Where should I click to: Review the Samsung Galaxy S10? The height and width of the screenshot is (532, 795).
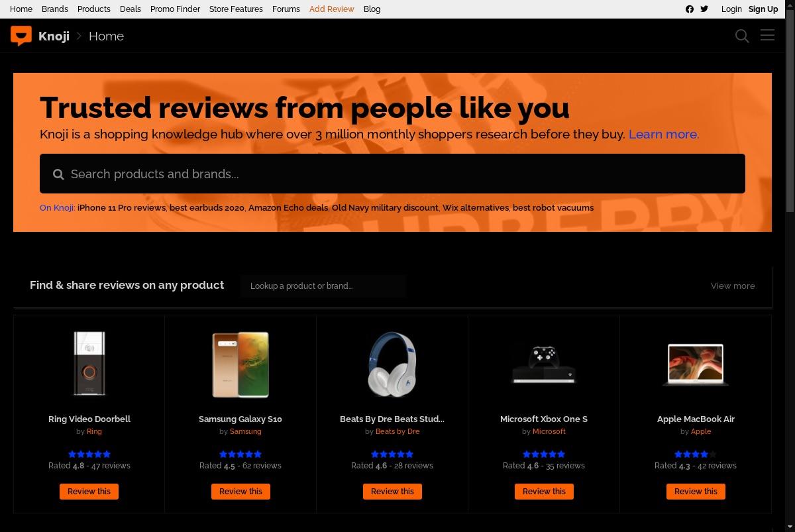pyautogui.click(x=240, y=492)
